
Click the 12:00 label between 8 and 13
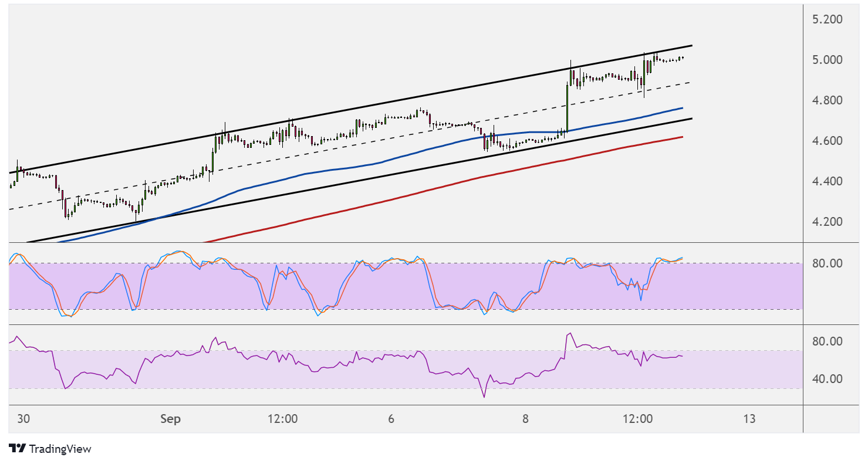pyautogui.click(x=638, y=419)
